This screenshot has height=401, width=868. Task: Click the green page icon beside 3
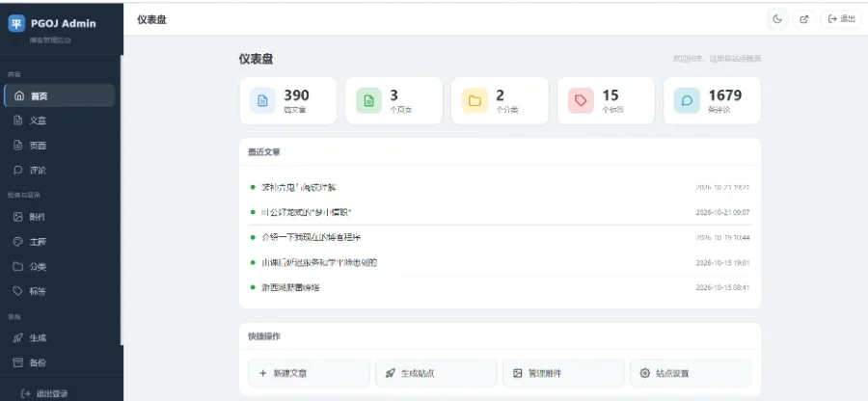click(x=368, y=100)
